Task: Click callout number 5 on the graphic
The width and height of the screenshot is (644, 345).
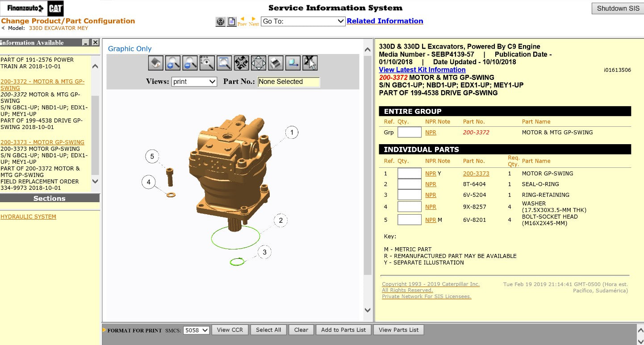Action: (152, 157)
